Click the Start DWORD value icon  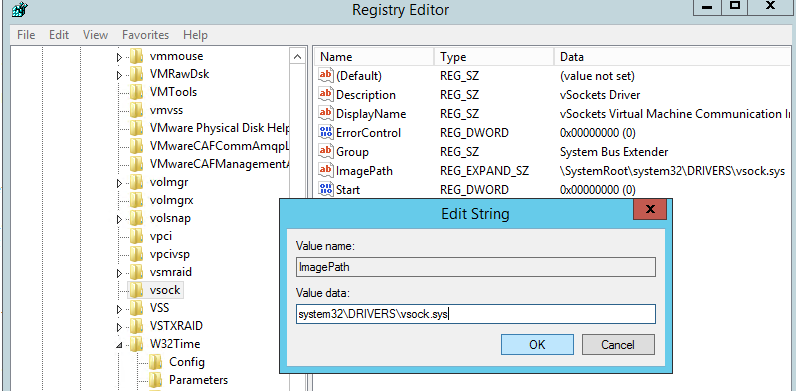(x=325, y=189)
